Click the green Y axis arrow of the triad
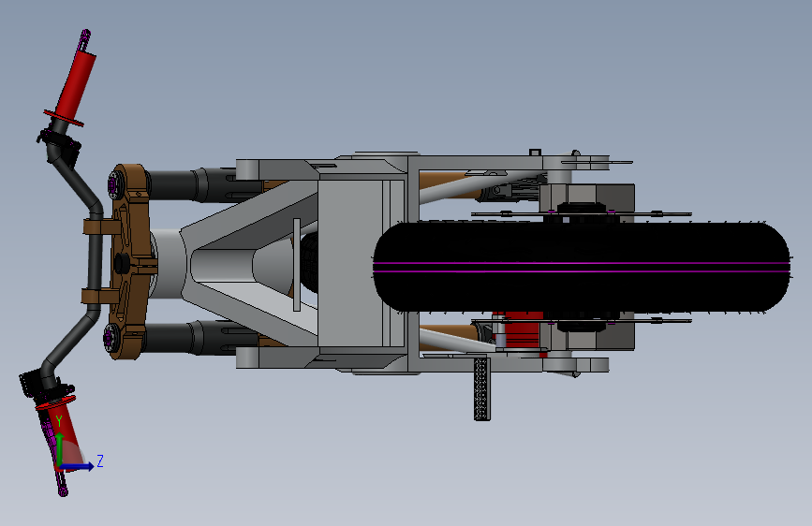The image size is (812, 526). (60, 448)
